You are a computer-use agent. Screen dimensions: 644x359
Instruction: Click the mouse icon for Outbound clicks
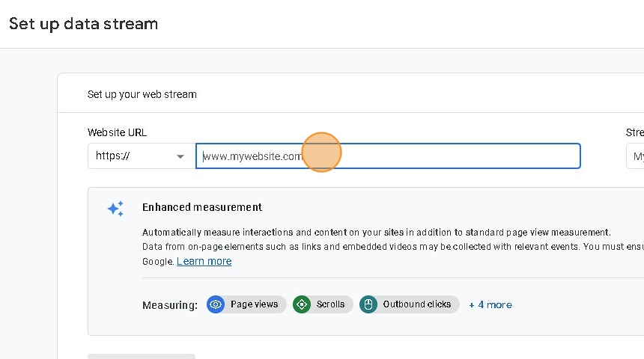368,304
